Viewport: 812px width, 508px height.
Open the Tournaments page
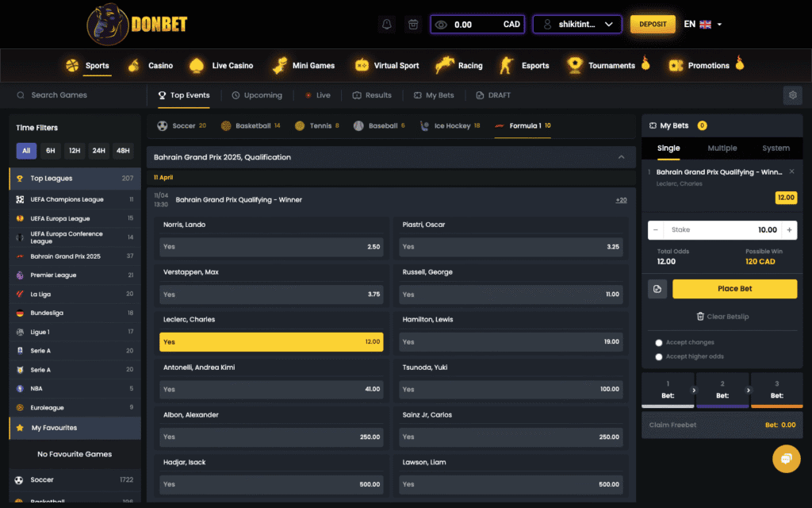(x=607, y=65)
